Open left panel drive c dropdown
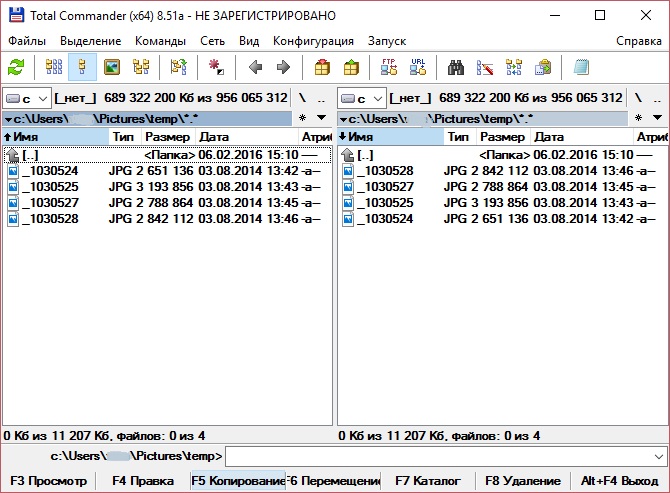This screenshot has height=493, width=670. tap(27, 99)
